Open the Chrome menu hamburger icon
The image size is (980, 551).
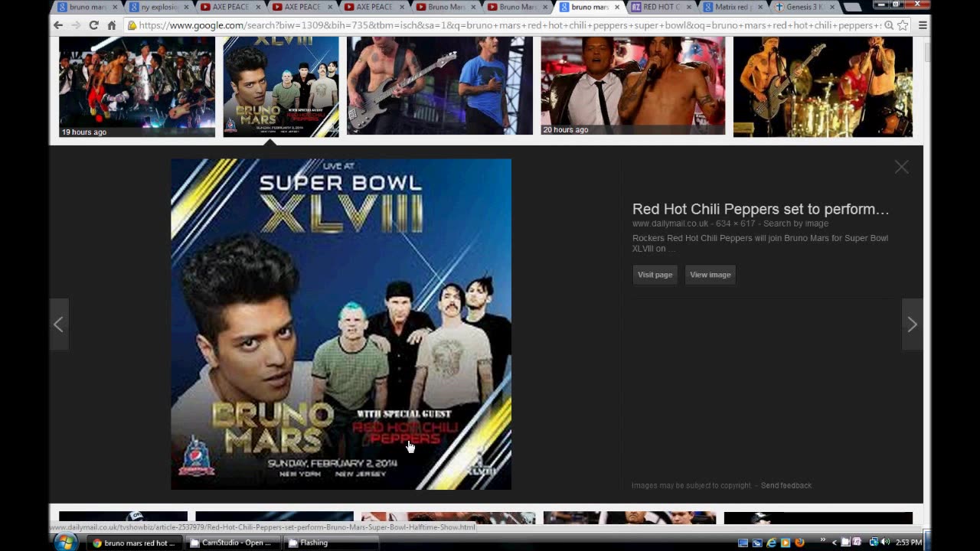coord(923,25)
